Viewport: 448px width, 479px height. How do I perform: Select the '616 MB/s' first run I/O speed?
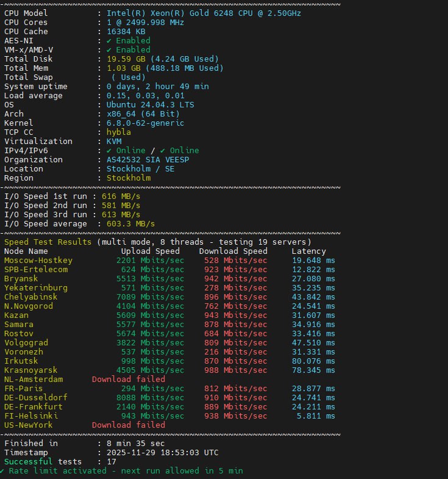coord(121,196)
